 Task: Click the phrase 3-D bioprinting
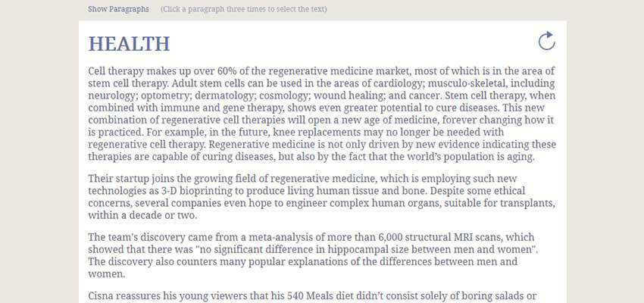pos(190,191)
